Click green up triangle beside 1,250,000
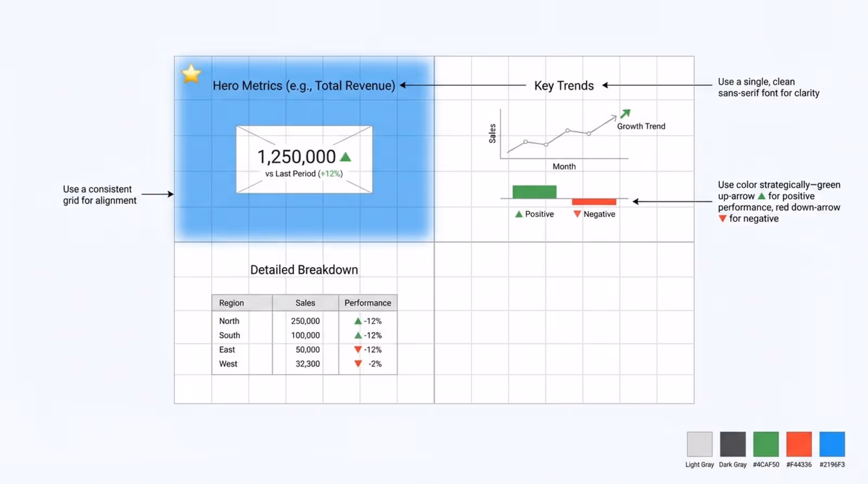This screenshot has width=868, height=484. click(x=346, y=157)
